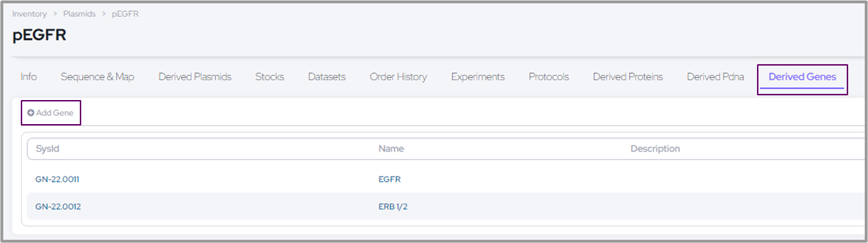Click the plus icon beside Add Gene

pyautogui.click(x=31, y=113)
